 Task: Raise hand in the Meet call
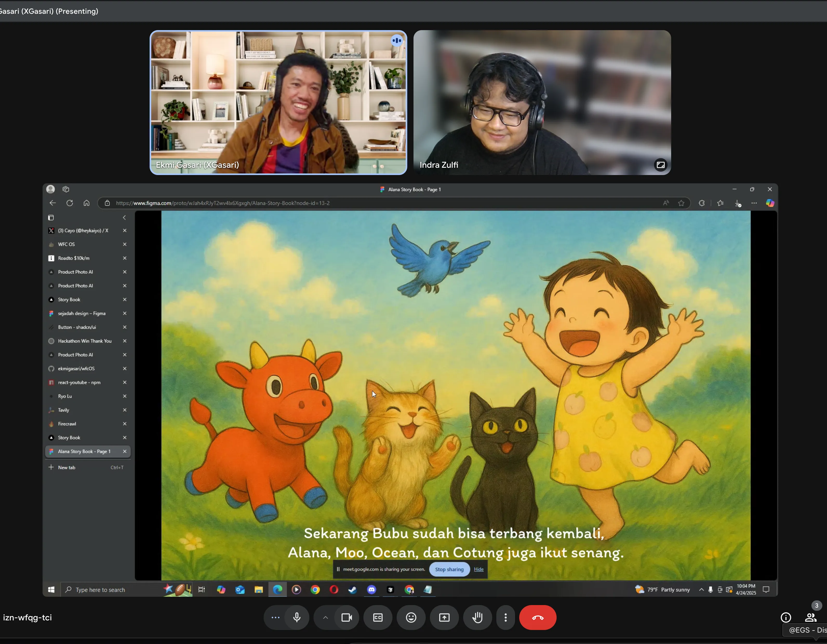click(477, 618)
